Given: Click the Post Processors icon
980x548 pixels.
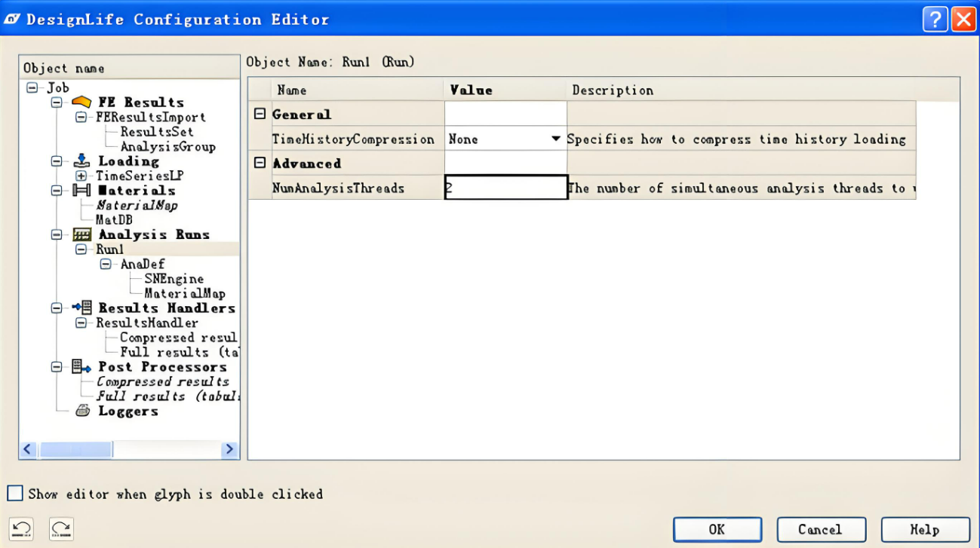Looking at the screenshot, I should click(81, 367).
